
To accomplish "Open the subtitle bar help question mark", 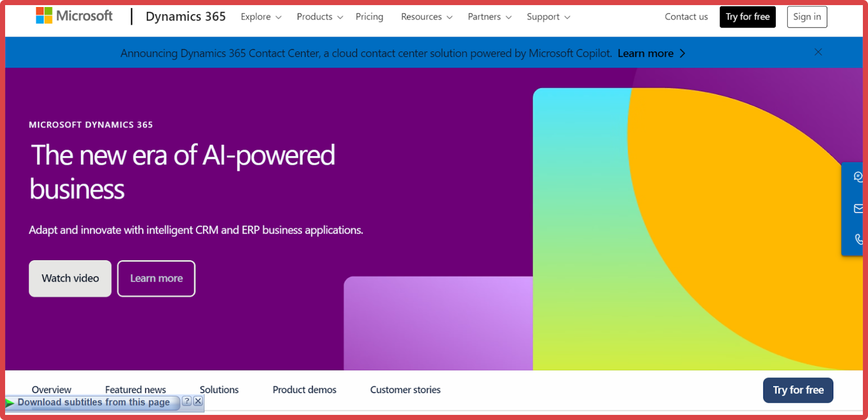I will (187, 401).
